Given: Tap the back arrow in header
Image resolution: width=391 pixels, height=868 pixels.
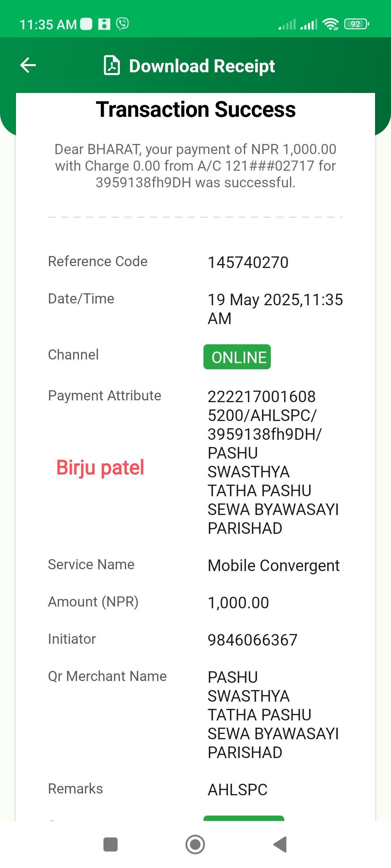Looking at the screenshot, I should [28, 65].
